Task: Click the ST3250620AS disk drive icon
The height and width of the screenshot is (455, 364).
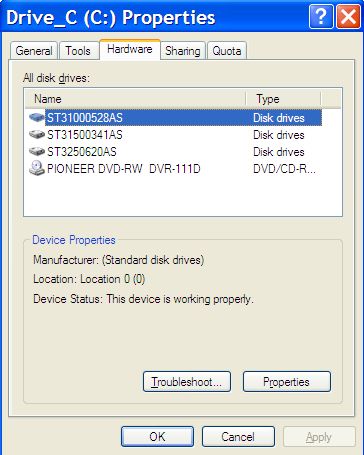Action: (37, 152)
